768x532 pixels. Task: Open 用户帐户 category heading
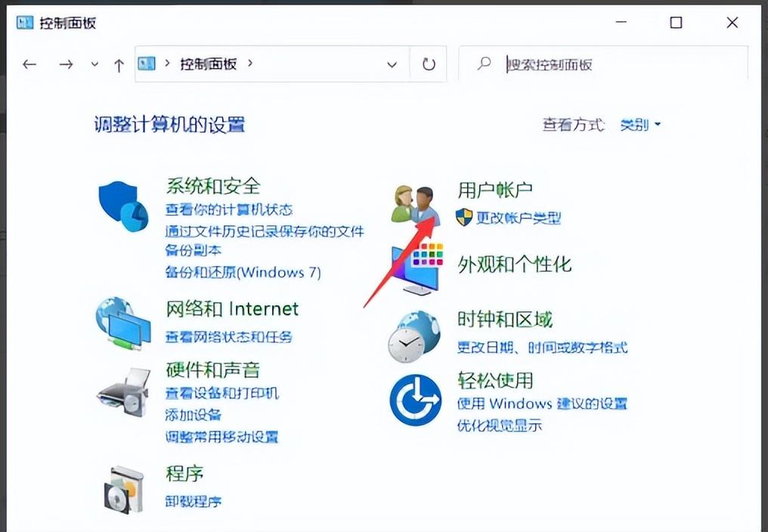pos(495,190)
